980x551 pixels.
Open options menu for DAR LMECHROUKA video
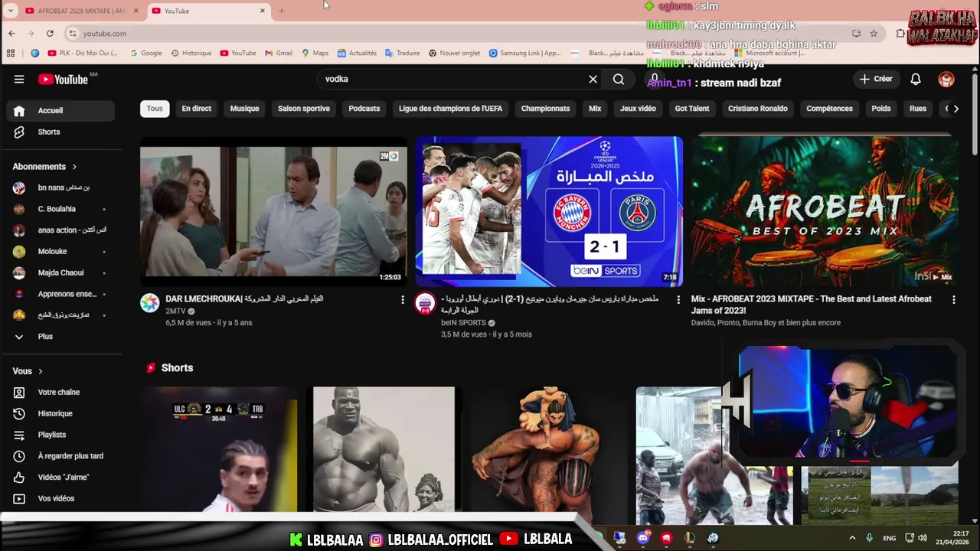click(403, 300)
